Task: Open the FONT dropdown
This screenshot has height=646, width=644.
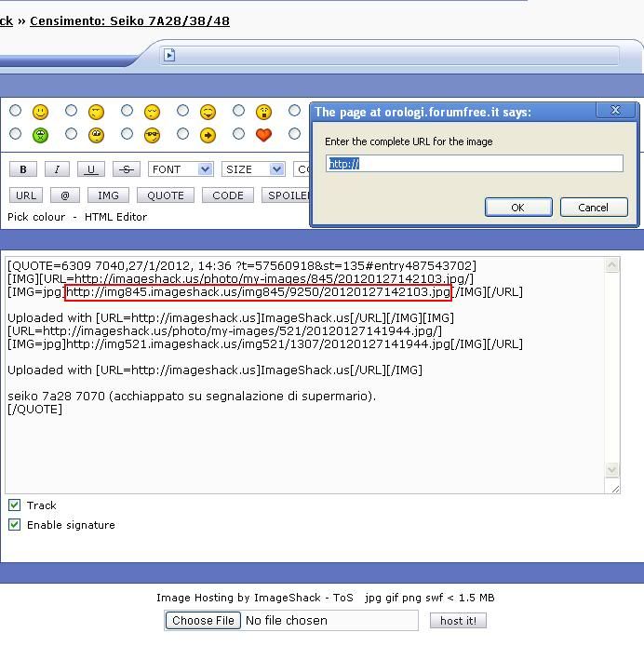Action: (x=181, y=169)
